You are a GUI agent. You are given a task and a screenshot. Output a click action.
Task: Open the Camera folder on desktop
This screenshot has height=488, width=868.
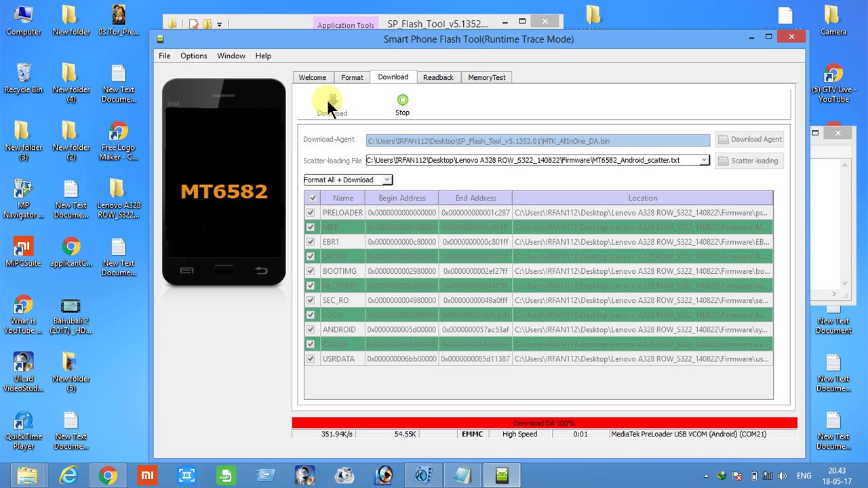(833, 20)
